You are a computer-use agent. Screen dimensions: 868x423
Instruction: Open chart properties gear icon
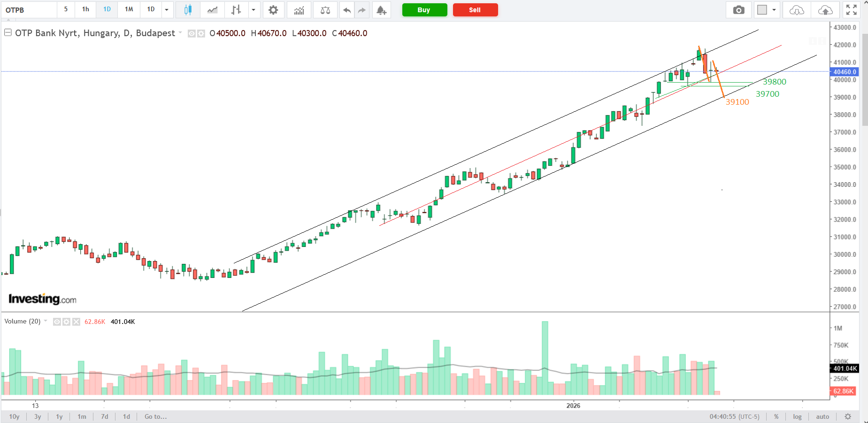pyautogui.click(x=273, y=10)
